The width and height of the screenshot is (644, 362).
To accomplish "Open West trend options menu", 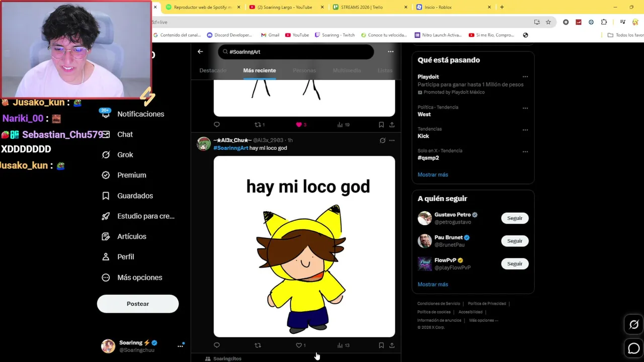I will click(525, 108).
